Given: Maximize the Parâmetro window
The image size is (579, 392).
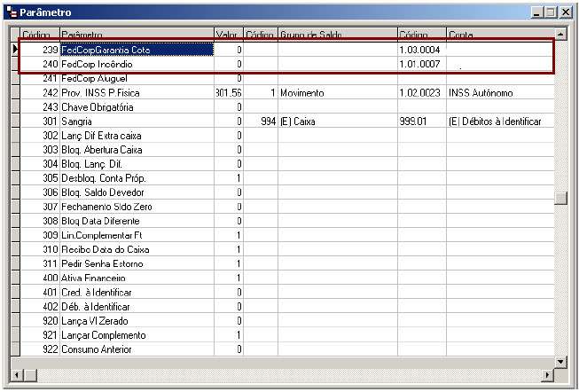Looking at the screenshot, I should (552, 12).
